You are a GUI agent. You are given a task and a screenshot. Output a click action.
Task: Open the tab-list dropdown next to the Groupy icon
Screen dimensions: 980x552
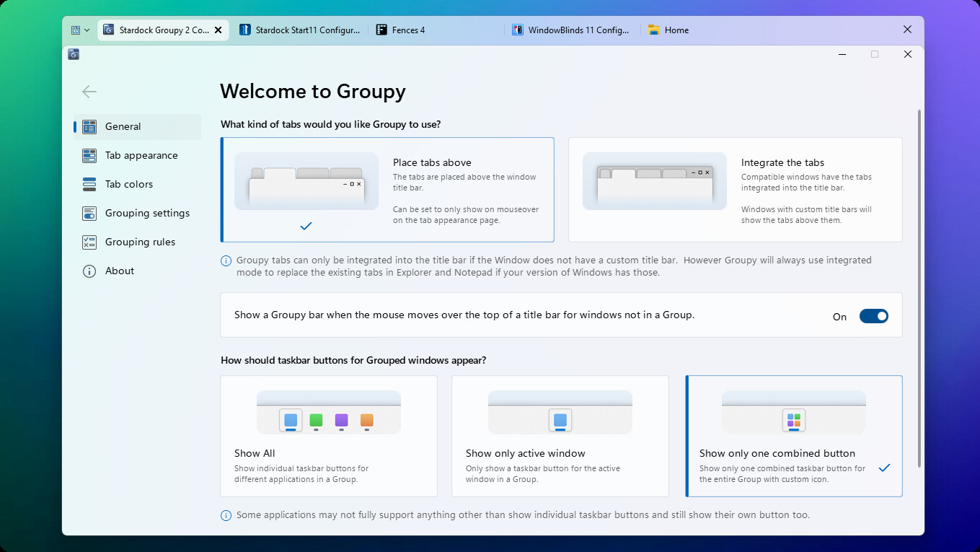tap(88, 30)
